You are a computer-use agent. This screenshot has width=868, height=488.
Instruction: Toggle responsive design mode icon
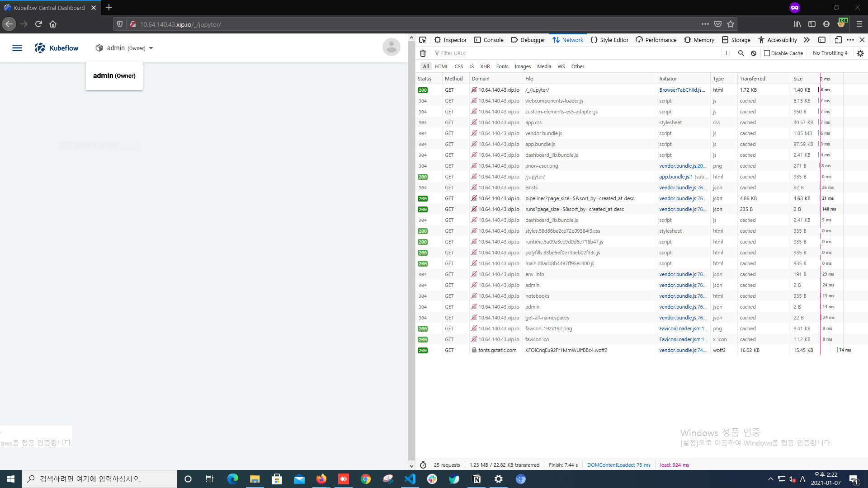pos(839,40)
